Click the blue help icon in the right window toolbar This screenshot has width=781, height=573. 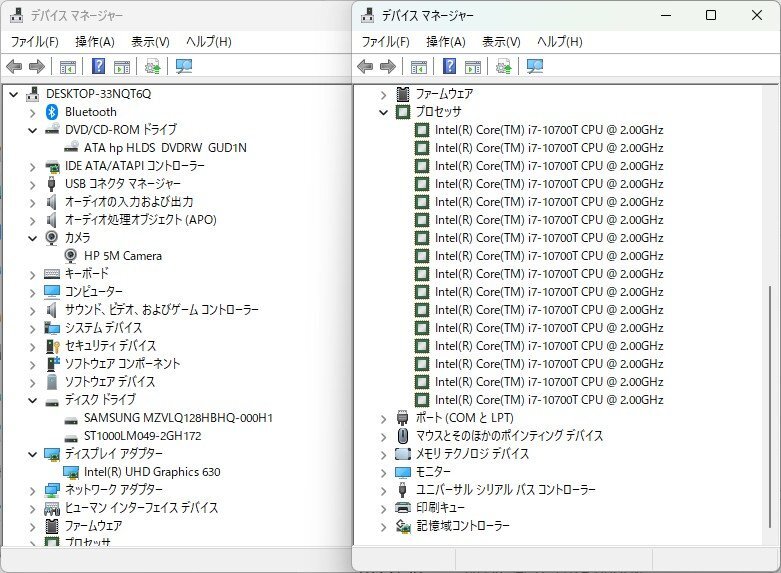[449, 67]
